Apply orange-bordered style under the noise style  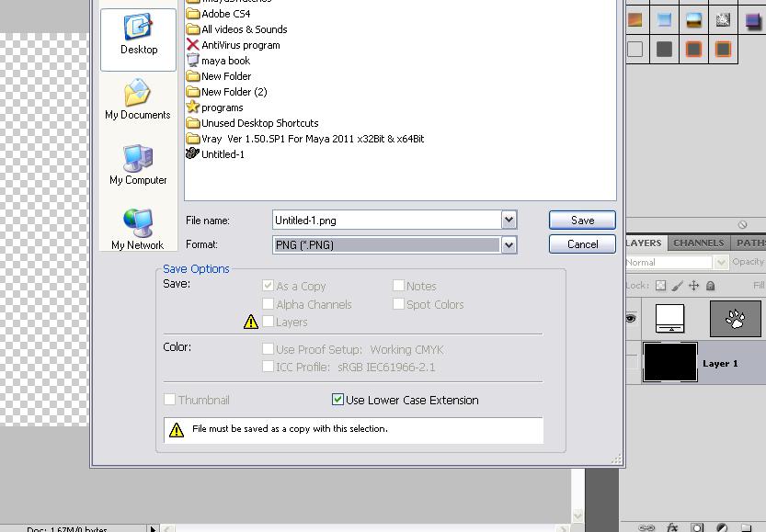point(723,50)
